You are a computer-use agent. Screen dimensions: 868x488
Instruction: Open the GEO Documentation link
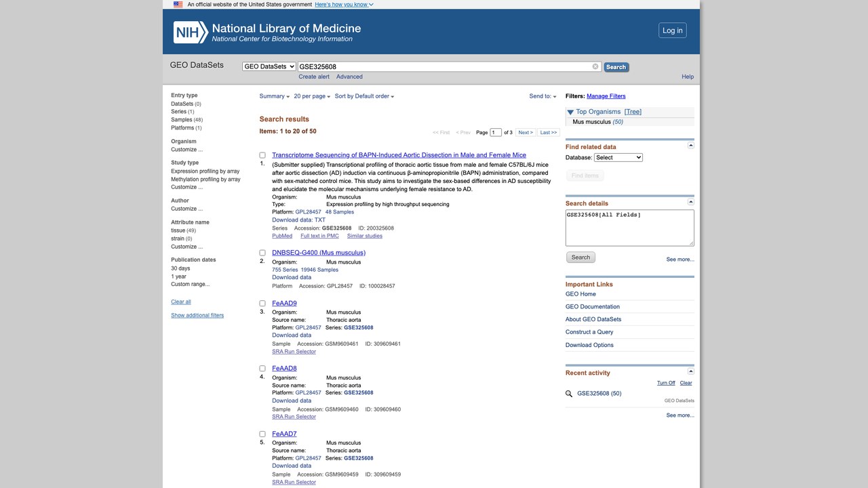593,307
